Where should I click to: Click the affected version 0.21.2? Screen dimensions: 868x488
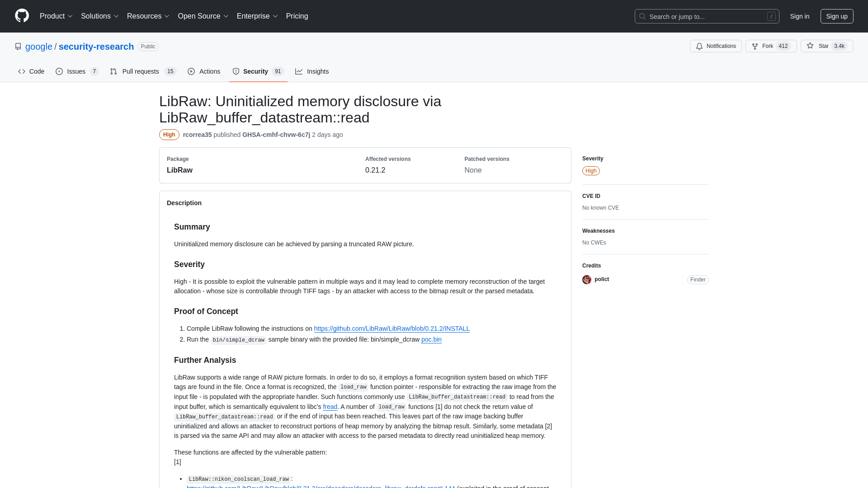coord(375,170)
